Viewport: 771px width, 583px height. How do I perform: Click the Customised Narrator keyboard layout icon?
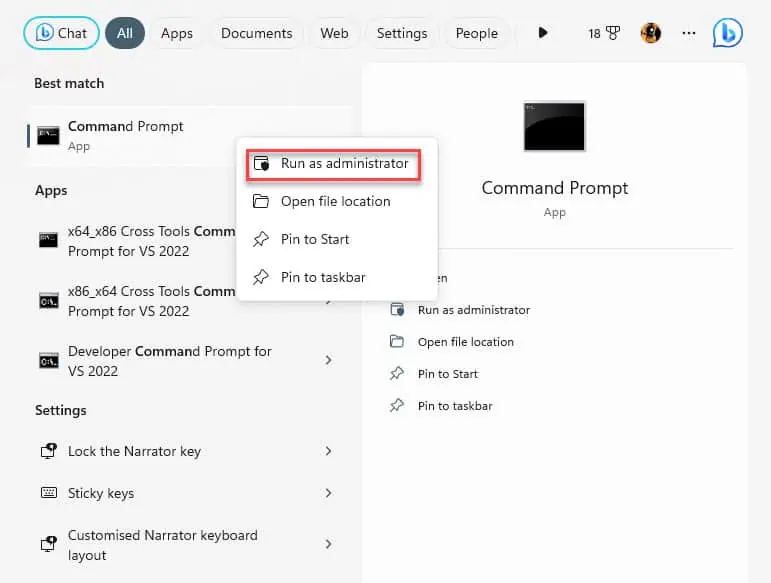[x=48, y=544]
